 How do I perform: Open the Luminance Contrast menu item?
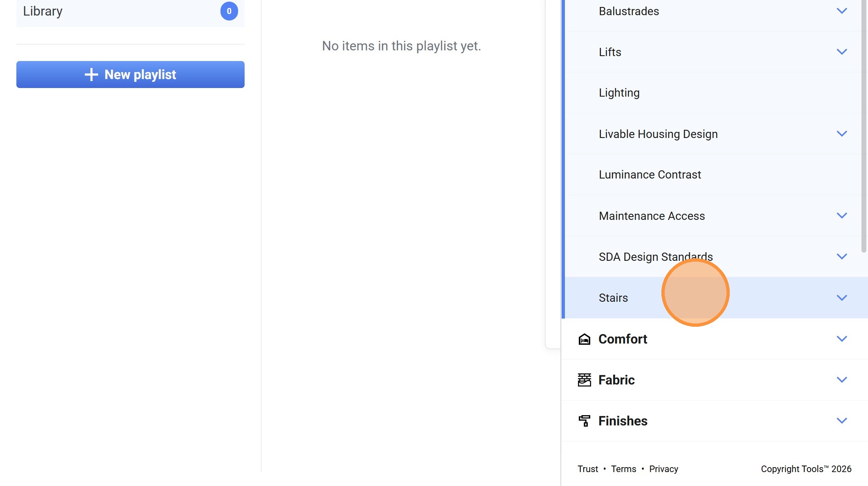[x=650, y=175]
